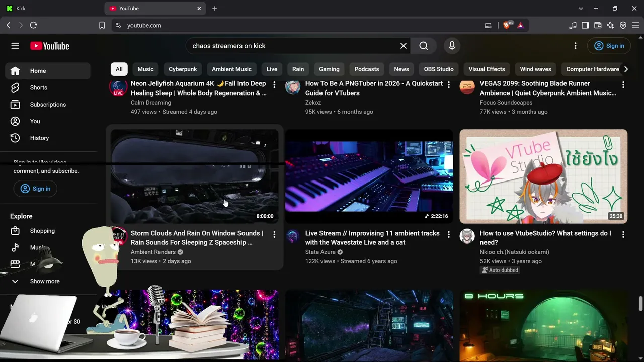Open the Nkioo ch. channel avatar
The height and width of the screenshot is (362, 644).
point(467,236)
